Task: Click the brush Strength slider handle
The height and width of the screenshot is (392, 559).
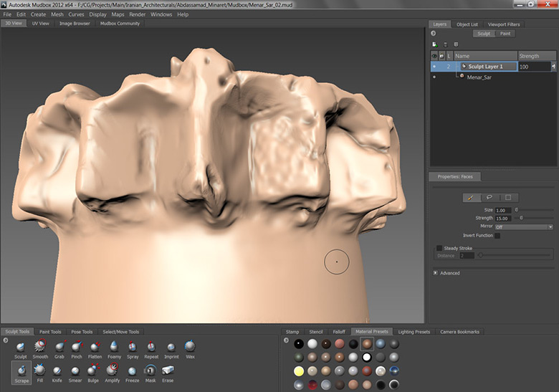Action: 520,218
